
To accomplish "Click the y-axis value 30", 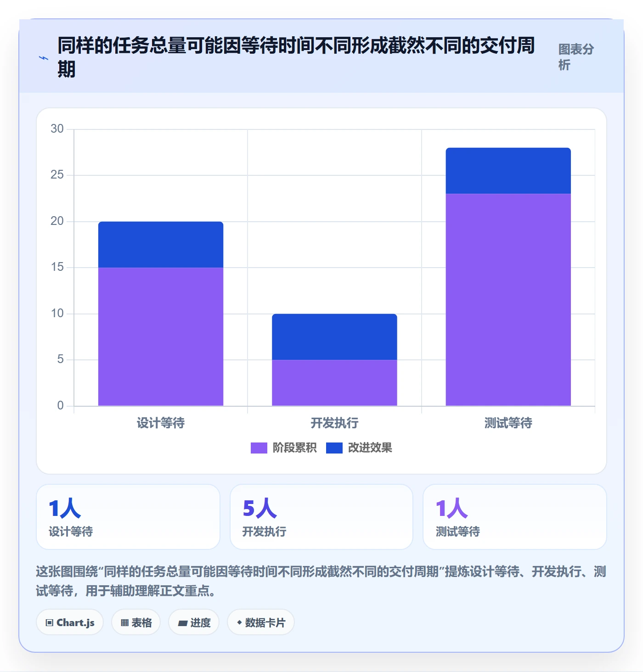I will 57,129.
